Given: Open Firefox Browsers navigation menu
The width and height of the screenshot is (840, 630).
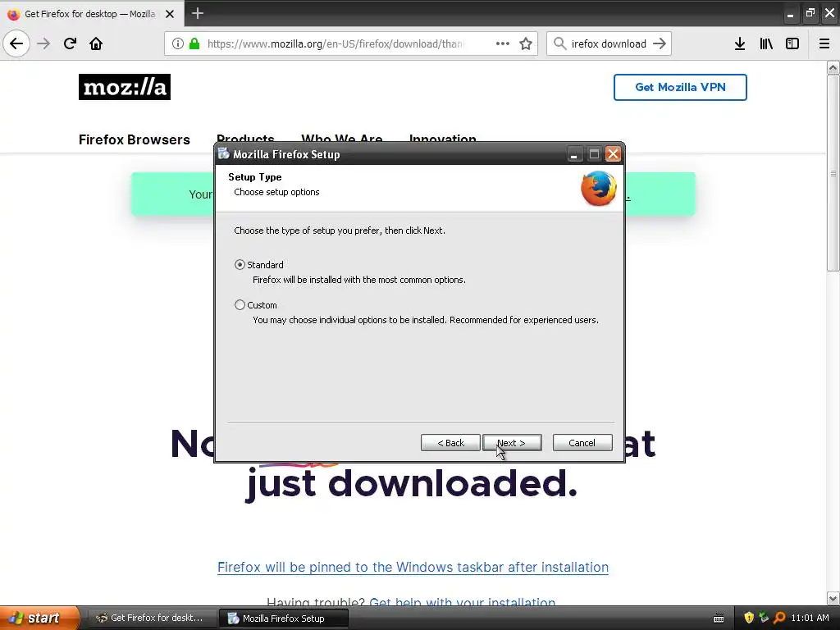Looking at the screenshot, I should pos(135,139).
